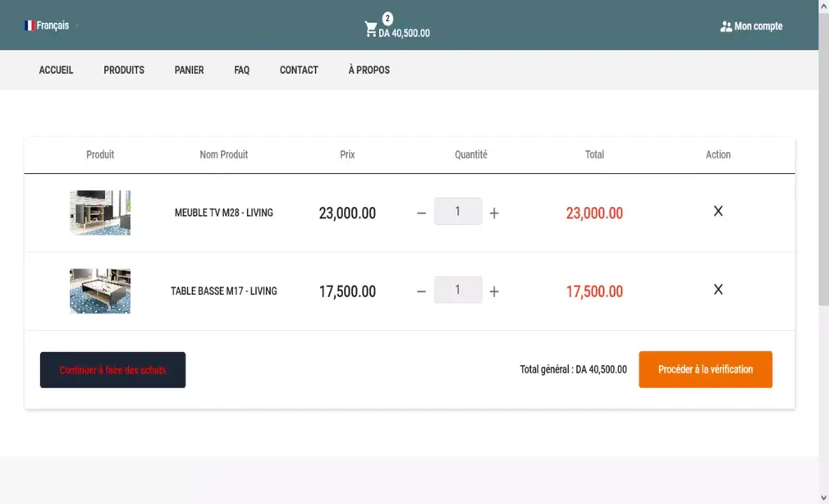Click the French flag icon

30,25
